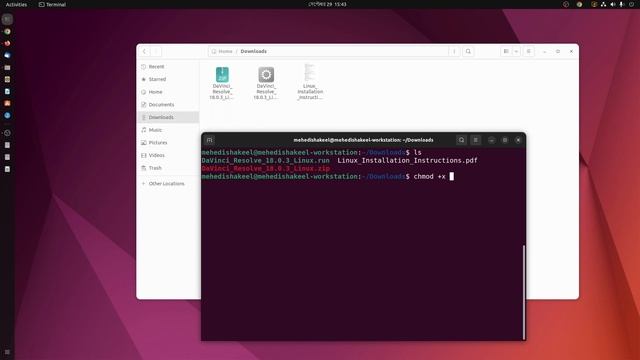Image resolution: width=640 pixels, height=360 pixels.
Task: Open the Files hamburger main menu
Action: [529, 51]
